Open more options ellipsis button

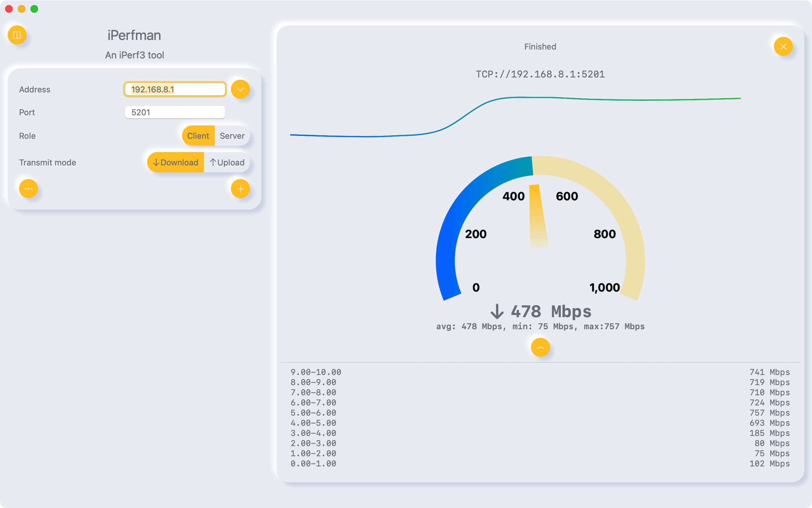click(x=29, y=189)
